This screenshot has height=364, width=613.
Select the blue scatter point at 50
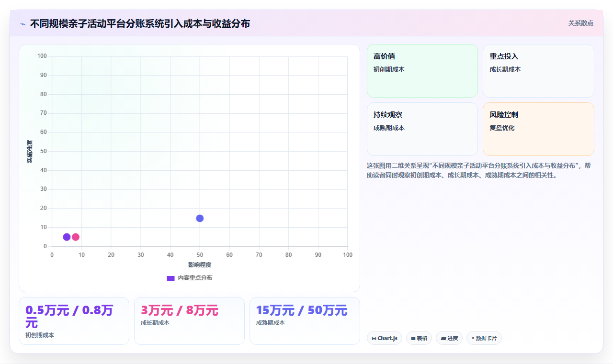click(200, 218)
